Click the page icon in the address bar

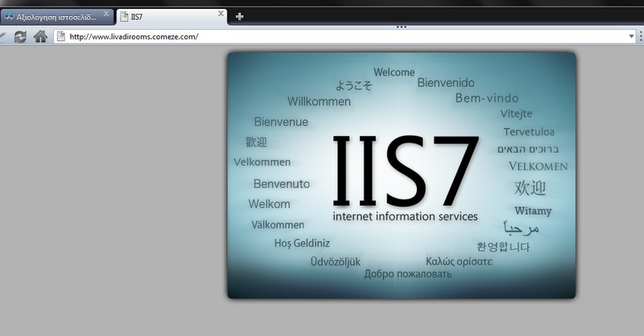pos(61,36)
